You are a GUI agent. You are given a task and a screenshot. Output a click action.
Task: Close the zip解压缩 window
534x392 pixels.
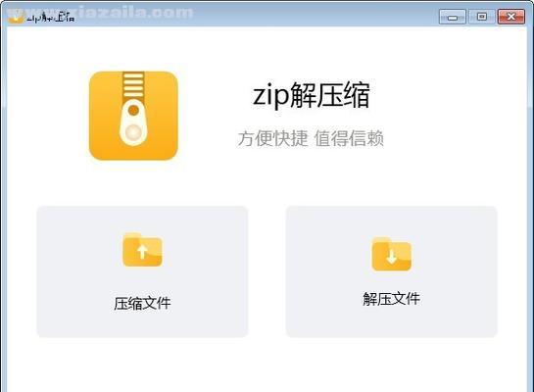coord(511,17)
